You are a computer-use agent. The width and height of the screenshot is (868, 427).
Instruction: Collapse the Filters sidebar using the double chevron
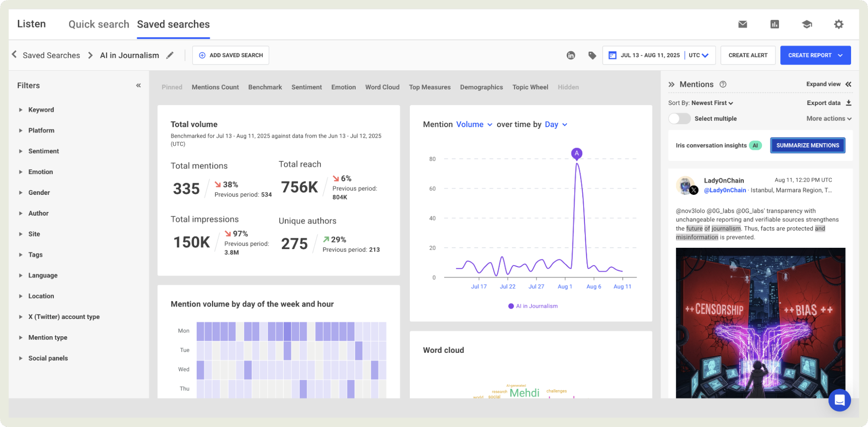coord(138,85)
